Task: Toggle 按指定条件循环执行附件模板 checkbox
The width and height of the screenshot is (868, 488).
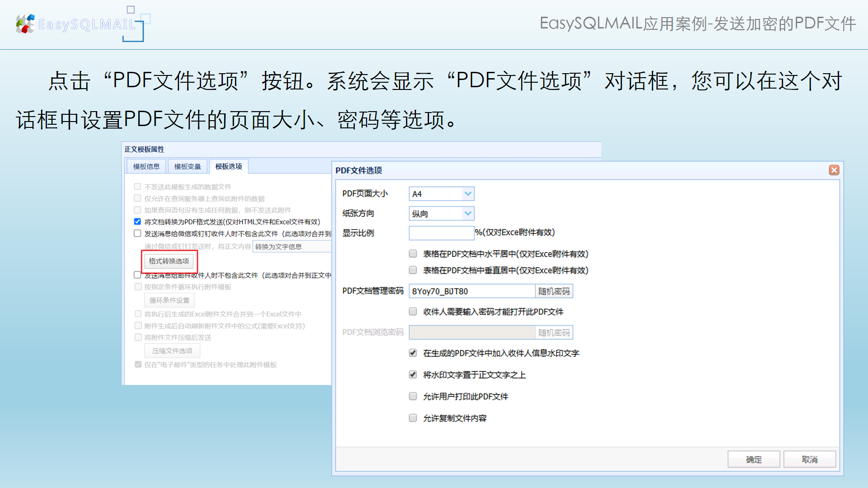Action: coord(138,286)
